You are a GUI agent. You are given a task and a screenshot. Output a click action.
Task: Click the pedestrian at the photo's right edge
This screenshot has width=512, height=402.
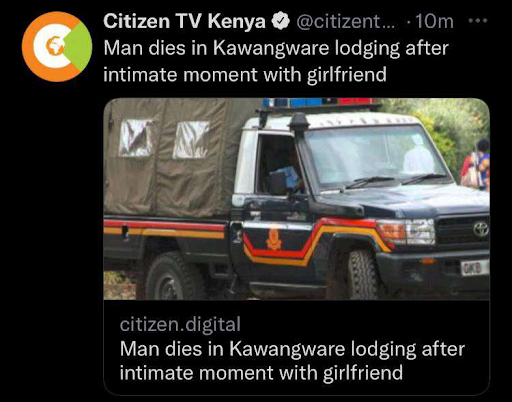tap(476, 165)
